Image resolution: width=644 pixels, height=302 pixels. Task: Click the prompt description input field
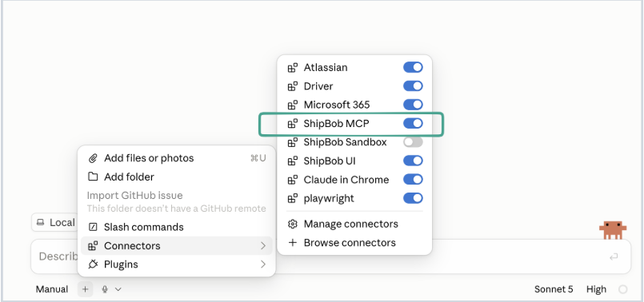330,257
